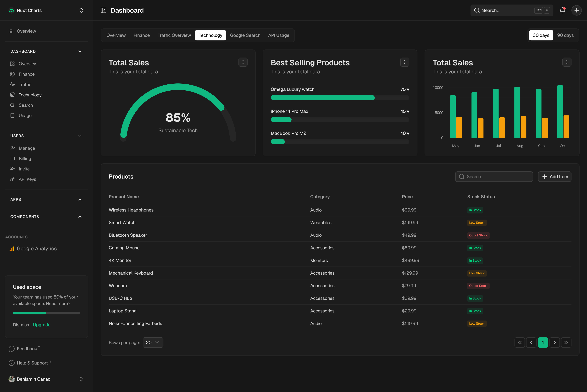This screenshot has height=392, width=587.
Task: Switch to the Finance tab
Action: coord(142,35)
